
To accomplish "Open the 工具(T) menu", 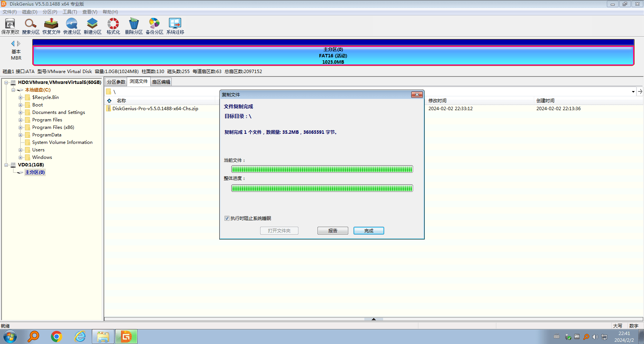I will coord(70,12).
